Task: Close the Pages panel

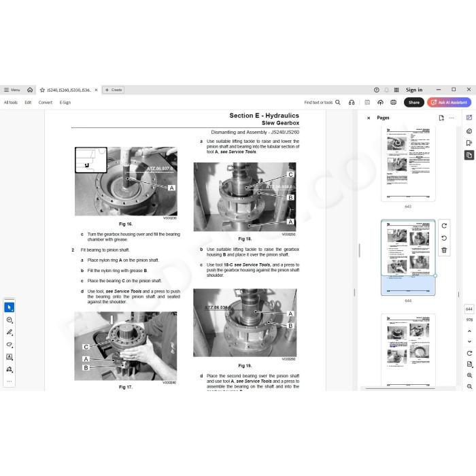Action: click(x=369, y=118)
